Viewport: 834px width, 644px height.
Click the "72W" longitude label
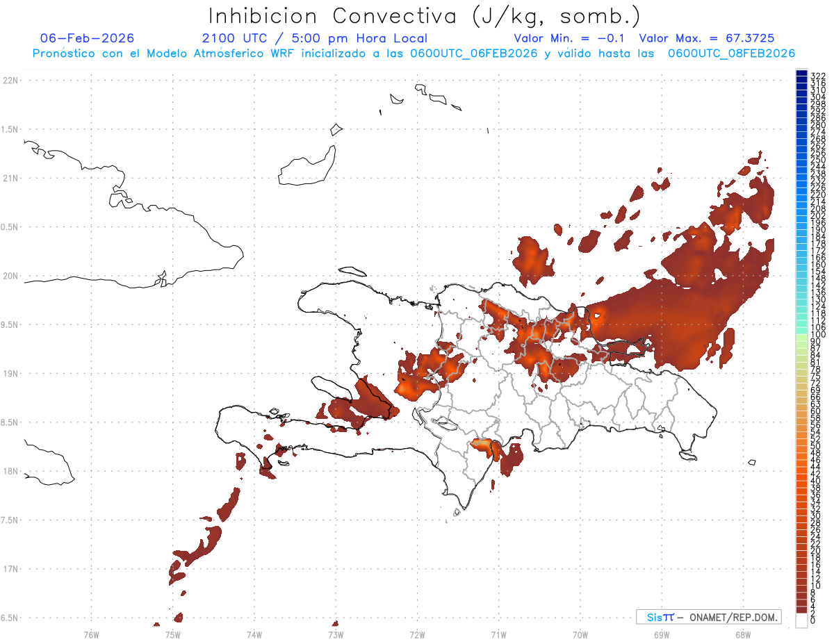tap(417, 634)
